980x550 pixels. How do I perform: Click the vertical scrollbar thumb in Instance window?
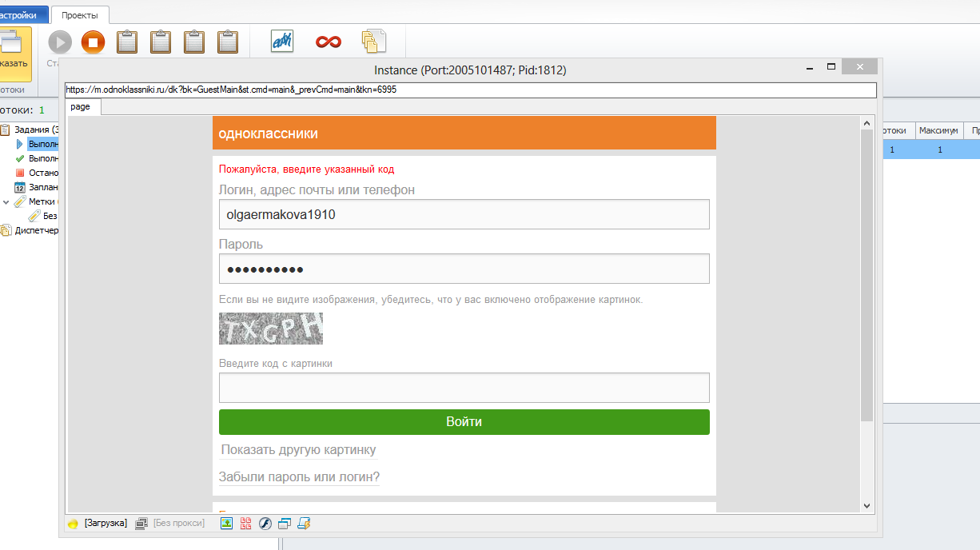(x=866, y=276)
